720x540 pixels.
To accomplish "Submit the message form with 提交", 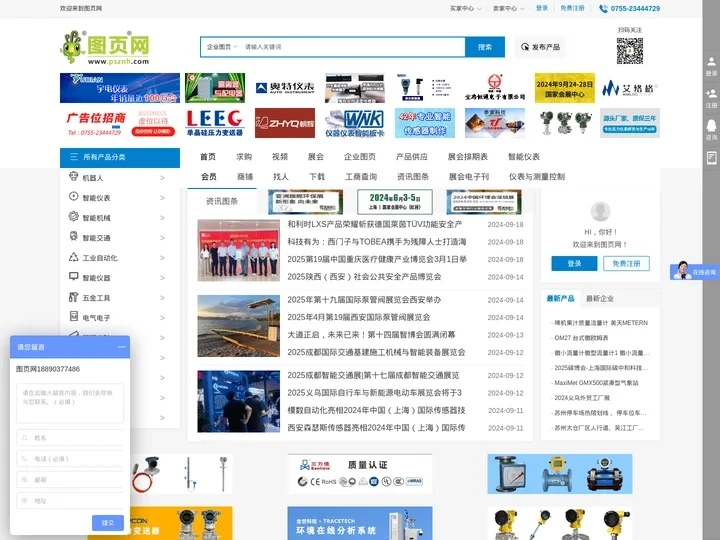I will [x=107, y=523].
